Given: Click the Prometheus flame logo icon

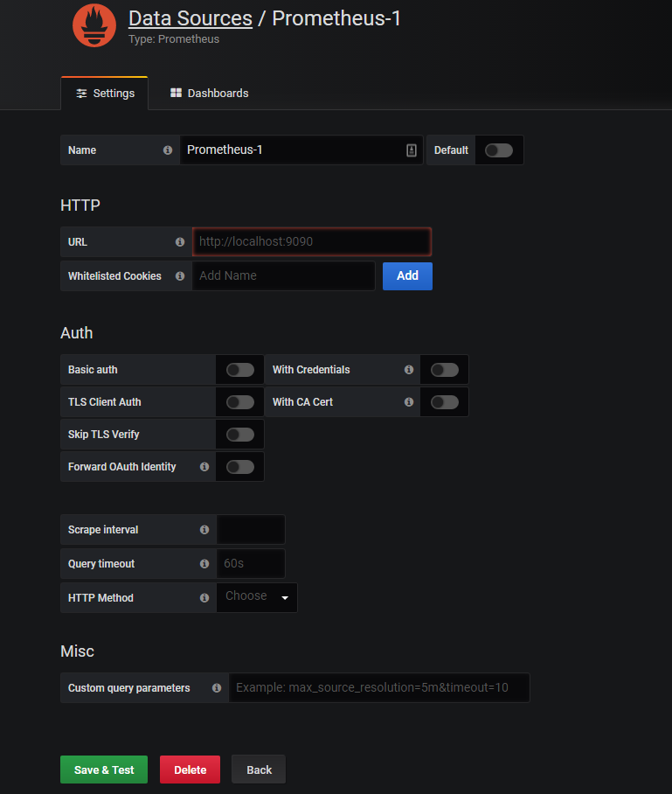Looking at the screenshot, I should pos(94,25).
